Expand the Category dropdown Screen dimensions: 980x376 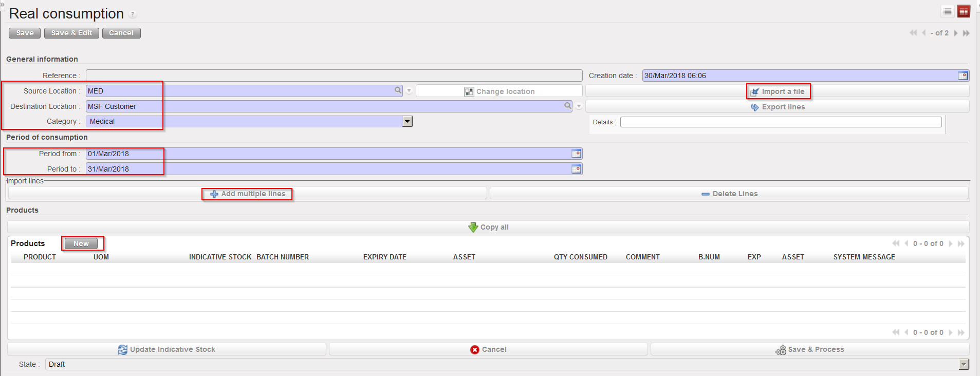407,121
